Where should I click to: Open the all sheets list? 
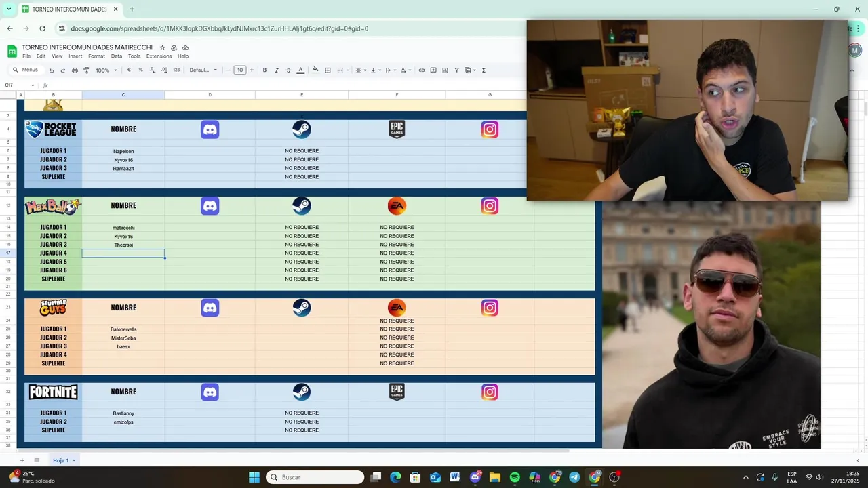point(37,460)
